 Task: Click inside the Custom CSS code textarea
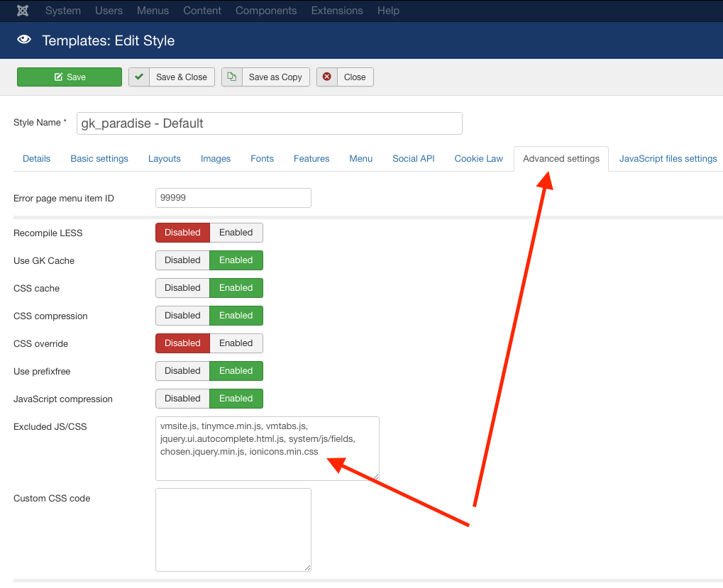point(233,530)
